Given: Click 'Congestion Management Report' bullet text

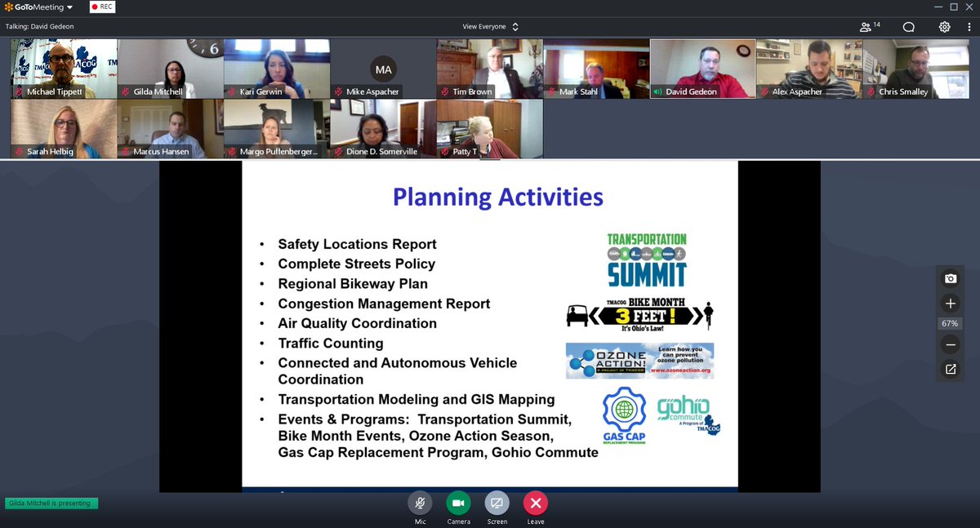Looking at the screenshot, I should point(384,304).
